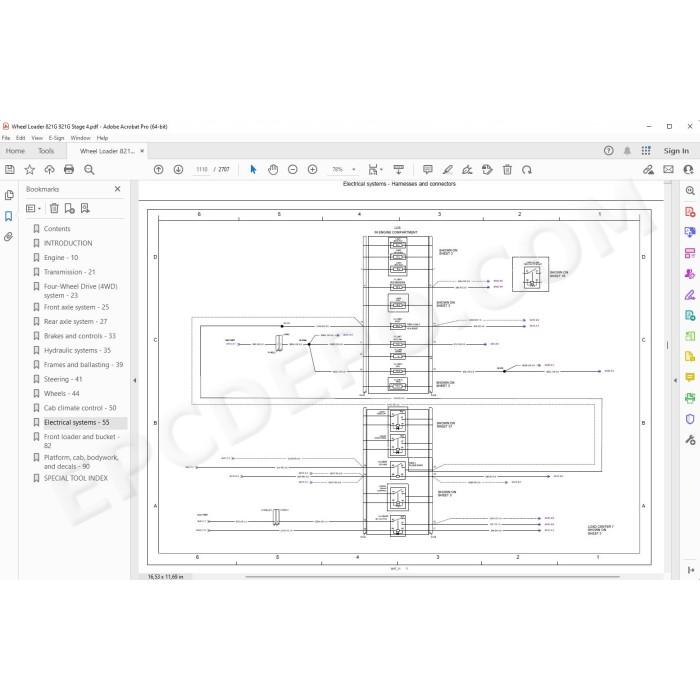
Task: Open the Help menu
Action: pos(102,138)
